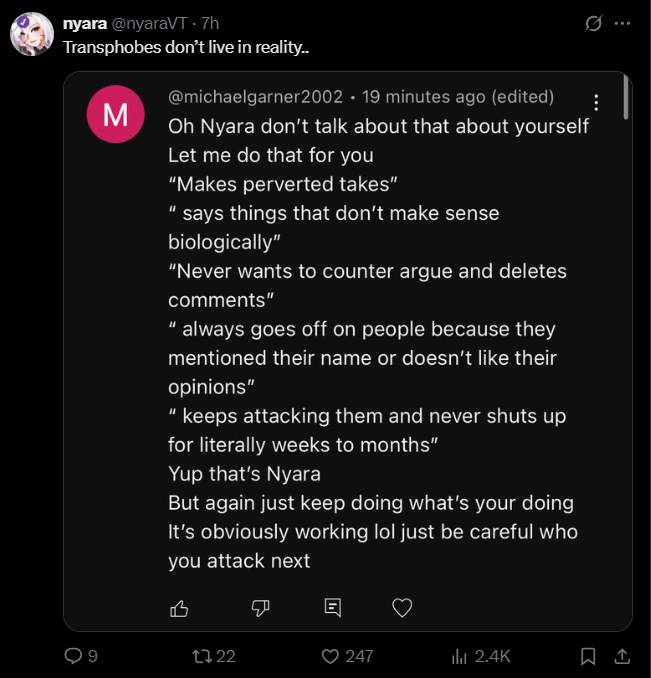Open tweet view analytics icon

[460, 656]
